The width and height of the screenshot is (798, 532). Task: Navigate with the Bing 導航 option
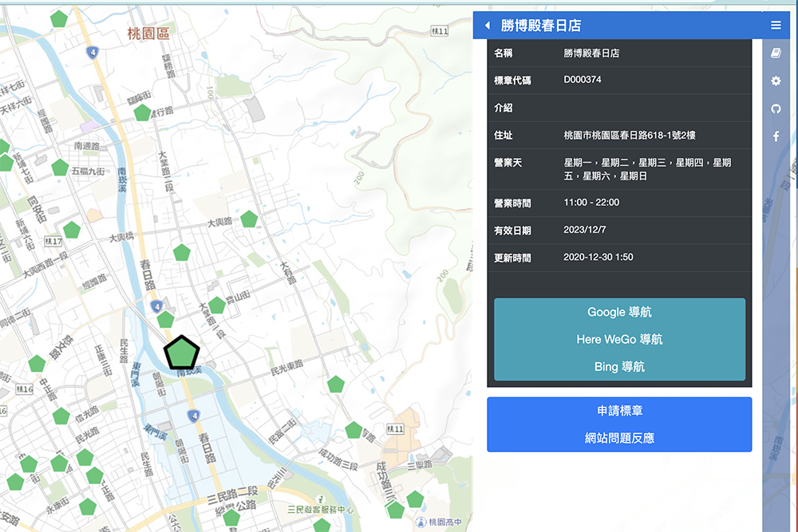click(619, 366)
